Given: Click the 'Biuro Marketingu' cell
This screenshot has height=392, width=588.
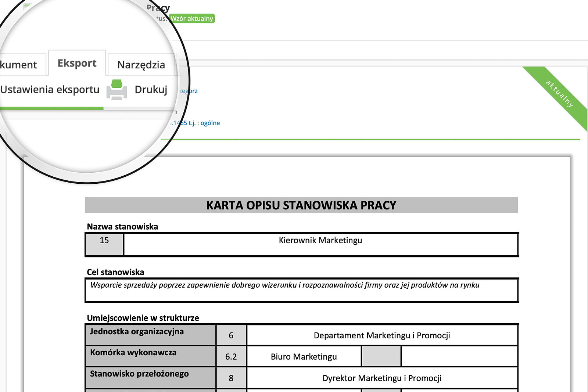Looking at the screenshot, I should pos(304,357).
